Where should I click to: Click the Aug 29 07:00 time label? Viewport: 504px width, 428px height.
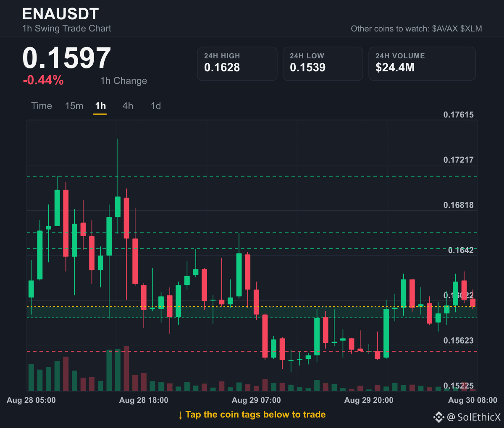tap(256, 400)
